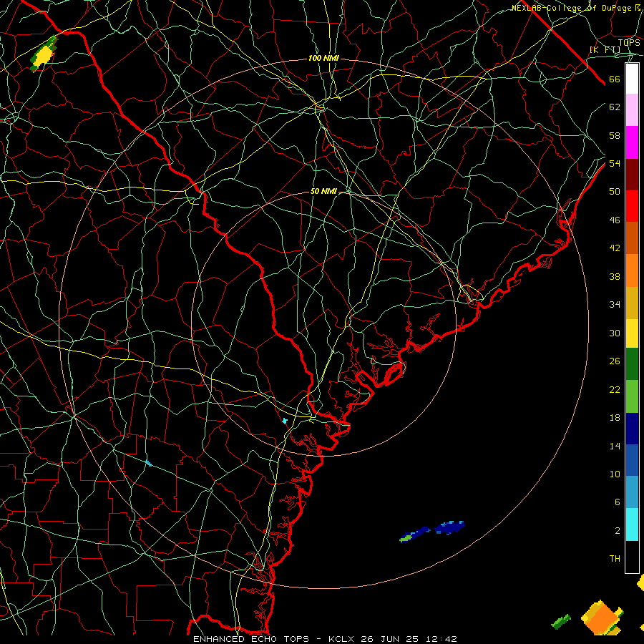The width and height of the screenshot is (644, 644).
Task: Click the legend value 62
Action: point(615,107)
